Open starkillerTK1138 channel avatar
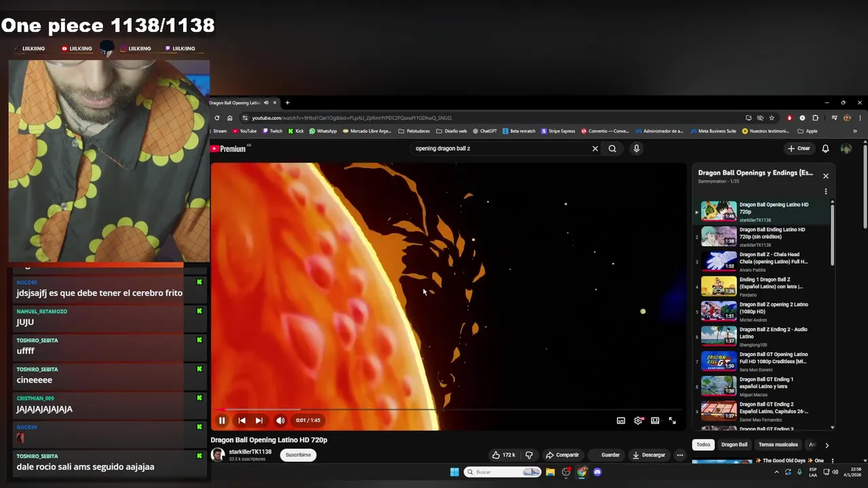This screenshot has height=488, width=868. 218,455
